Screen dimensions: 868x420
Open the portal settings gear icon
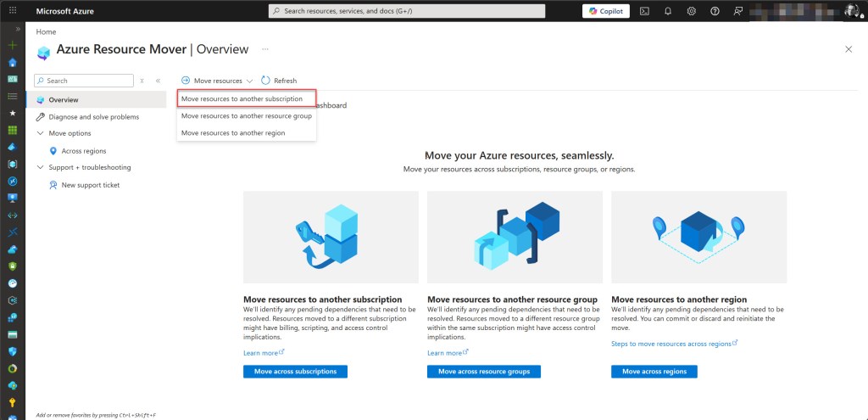pyautogui.click(x=692, y=11)
